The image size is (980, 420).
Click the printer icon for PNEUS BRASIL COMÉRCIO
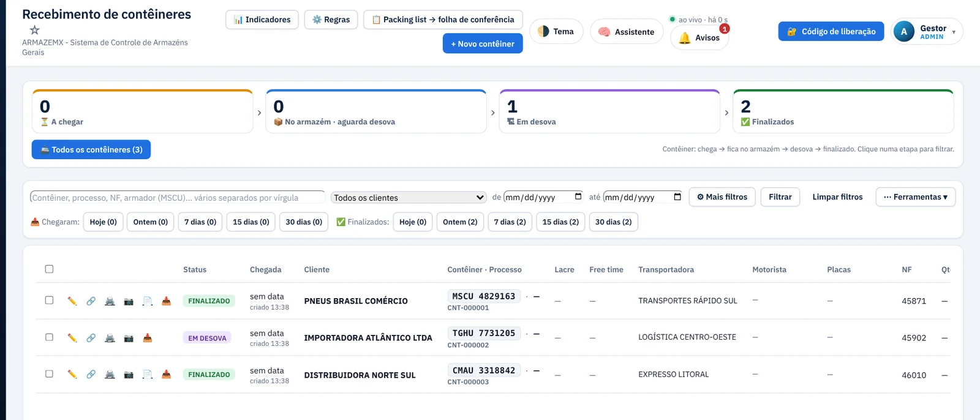click(110, 301)
